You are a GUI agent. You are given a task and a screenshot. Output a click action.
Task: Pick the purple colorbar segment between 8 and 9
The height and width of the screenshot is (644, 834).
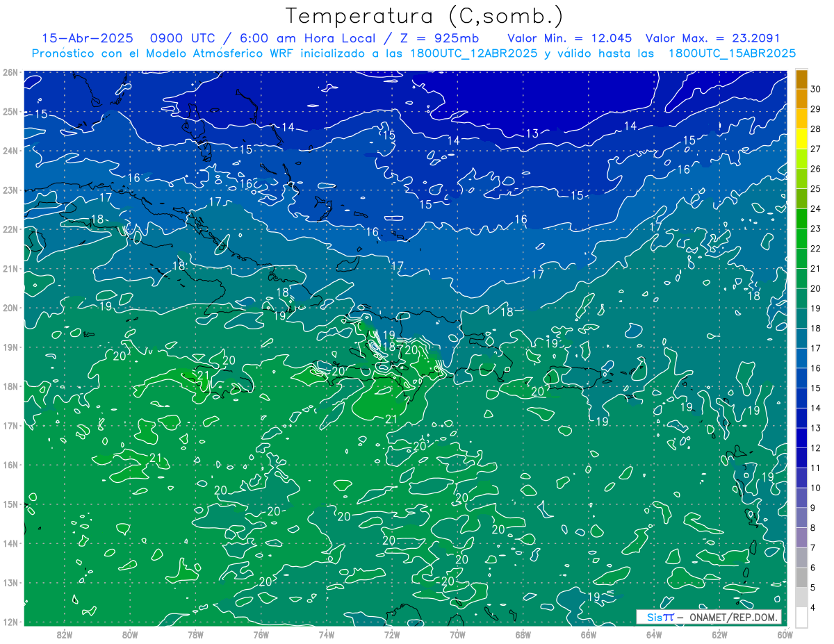point(801,518)
